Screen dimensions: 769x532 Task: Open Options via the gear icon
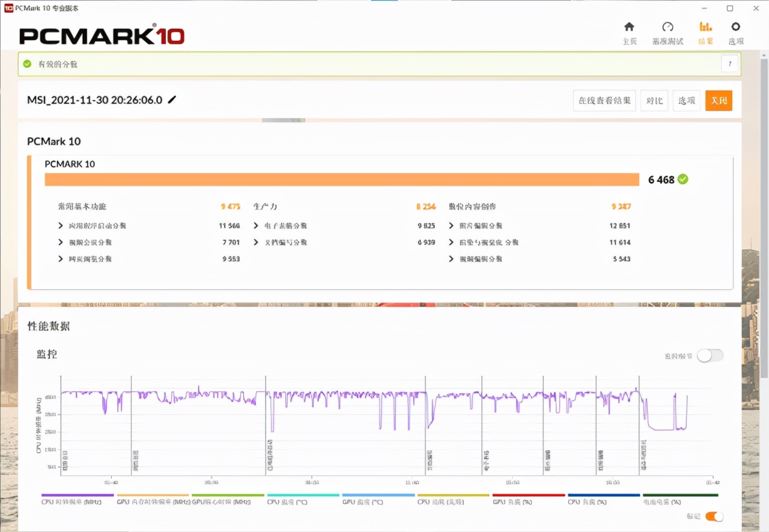[735, 27]
